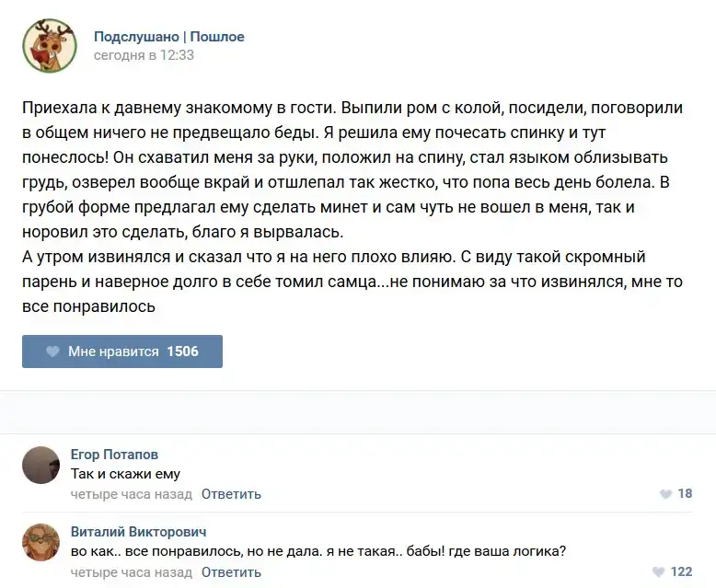Viewport: 716px width, 588px height.
Task: Reply to Виталий Викторович's comment with Ответить
Action: pos(231,571)
